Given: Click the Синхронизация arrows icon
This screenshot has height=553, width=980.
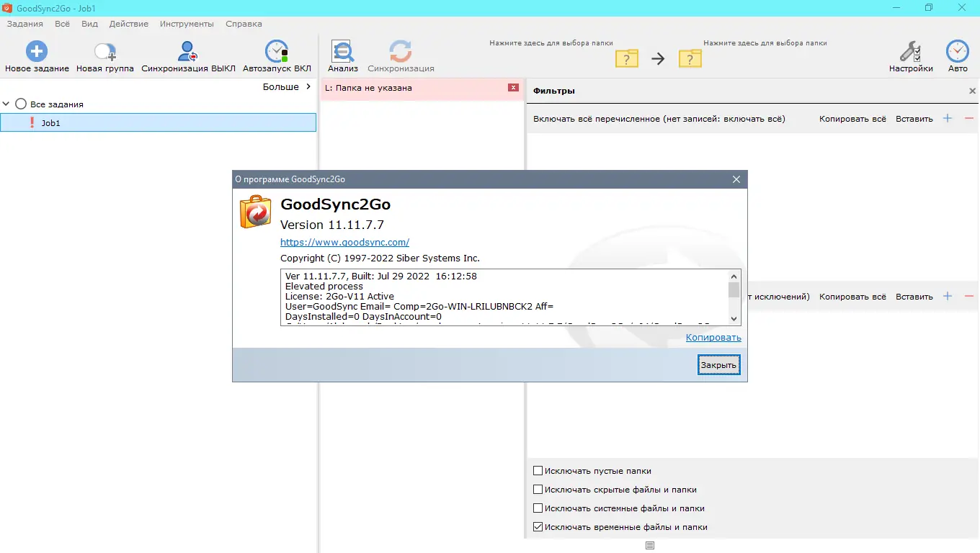Looking at the screenshot, I should coord(401,52).
